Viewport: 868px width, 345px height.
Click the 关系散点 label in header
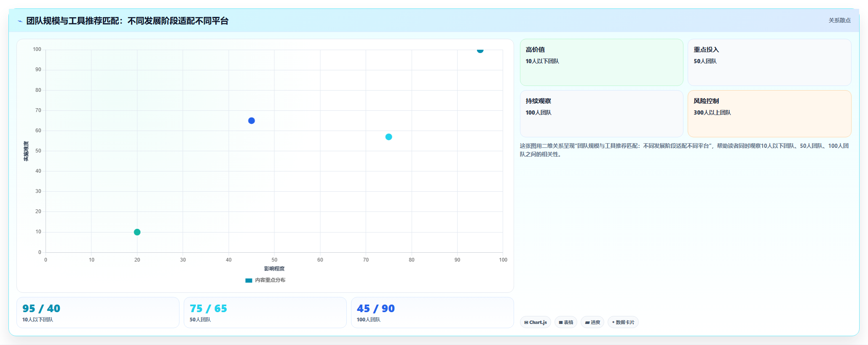pos(839,20)
